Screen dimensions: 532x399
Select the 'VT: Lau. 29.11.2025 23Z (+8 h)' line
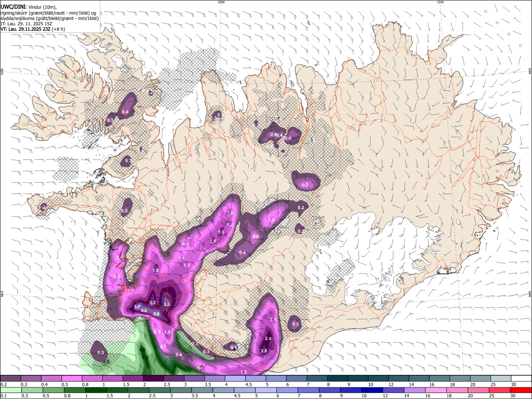33,29
